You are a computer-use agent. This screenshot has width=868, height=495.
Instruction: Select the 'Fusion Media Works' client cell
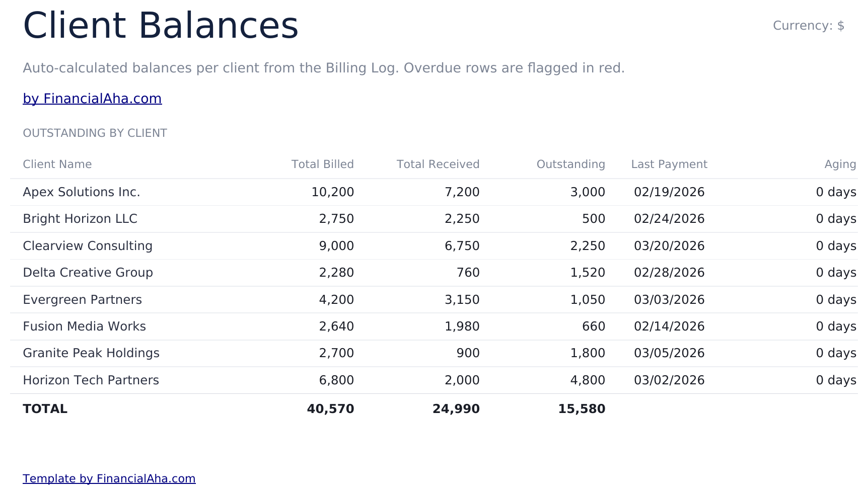coord(84,326)
